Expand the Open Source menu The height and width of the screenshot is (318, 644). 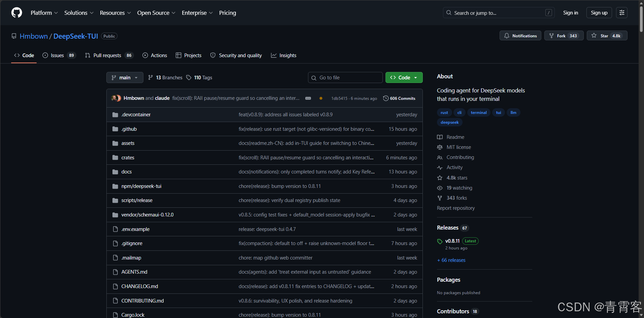[x=156, y=13]
